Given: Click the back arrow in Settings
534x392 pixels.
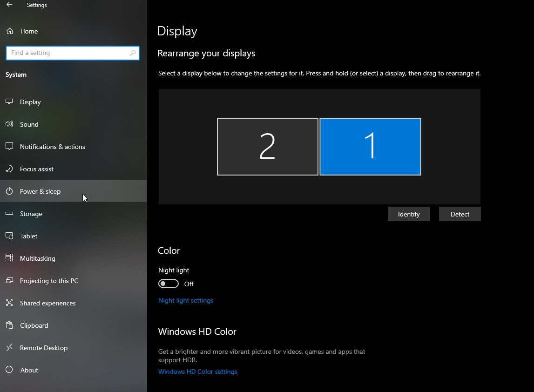Looking at the screenshot, I should [x=9, y=5].
